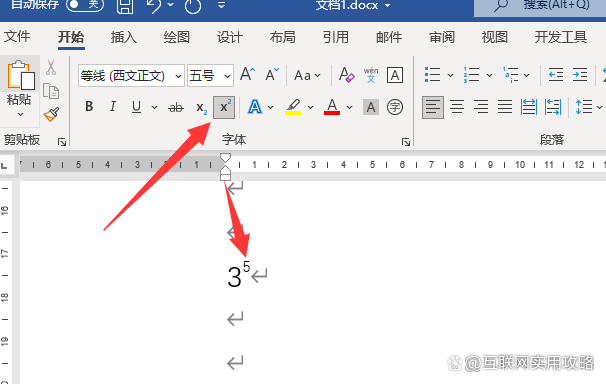Switch to the 开发工具 tab
Image resolution: width=606 pixels, height=384 pixels.
pyautogui.click(x=561, y=37)
